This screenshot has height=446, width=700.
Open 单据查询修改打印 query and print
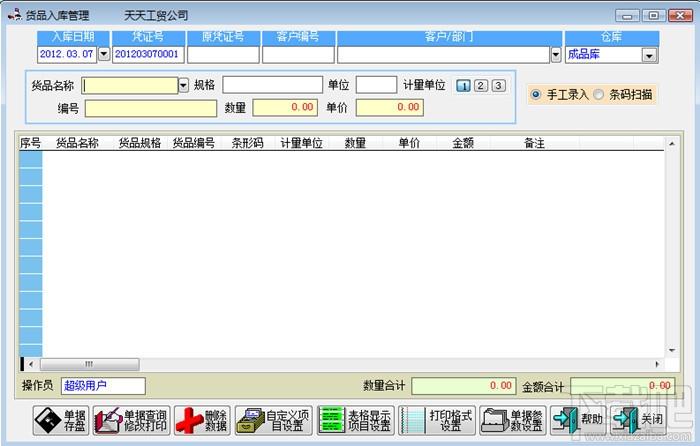[131, 420]
